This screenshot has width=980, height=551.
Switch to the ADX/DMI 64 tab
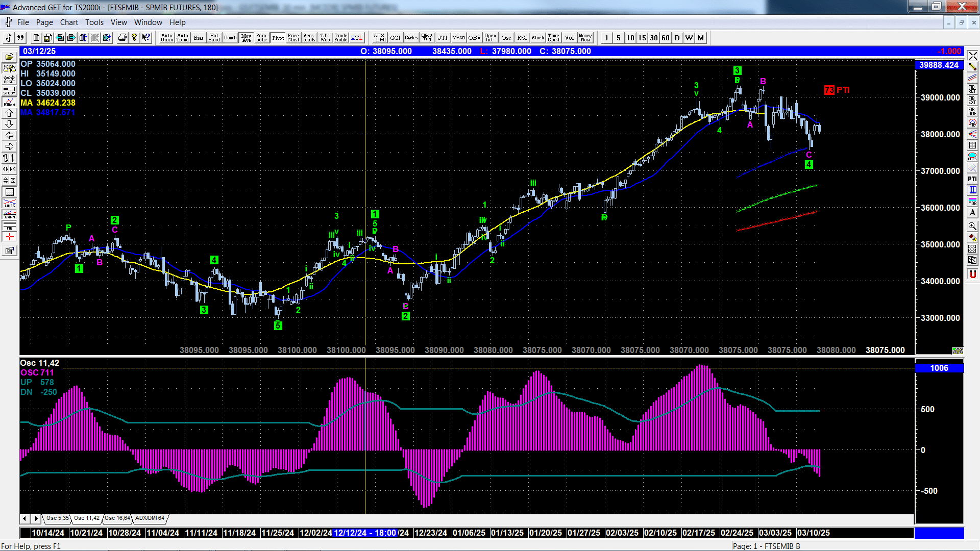pos(150,518)
